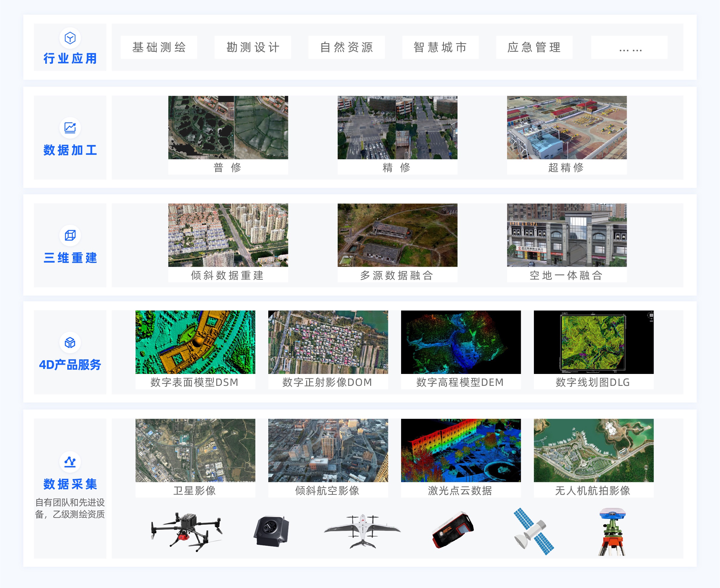Image resolution: width=720 pixels, height=588 pixels.
Task: Click the black aerial camera device
Action: [x=271, y=531]
